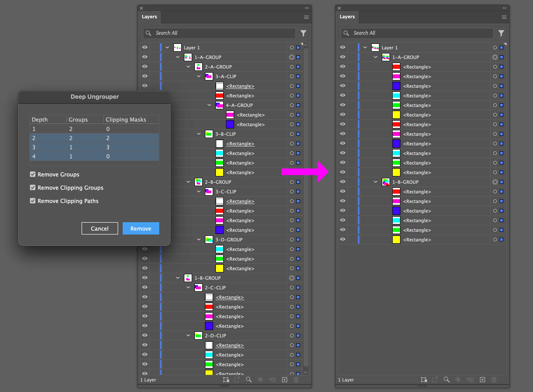The height and width of the screenshot is (392, 533).
Task: Click the trash Delete Selection icon in right panel
Action: click(494, 380)
